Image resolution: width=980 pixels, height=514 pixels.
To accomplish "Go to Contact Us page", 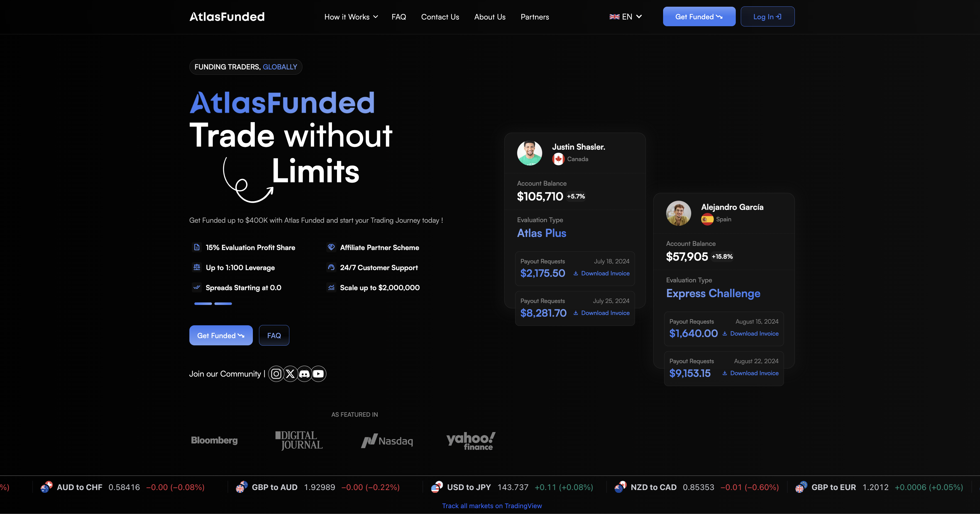I will (440, 17).
